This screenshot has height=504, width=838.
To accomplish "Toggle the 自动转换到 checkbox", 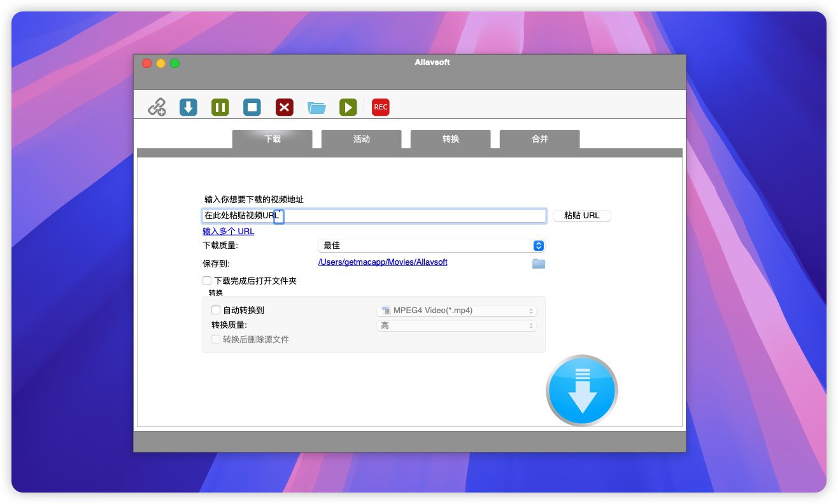I will [x=216, y=311].
